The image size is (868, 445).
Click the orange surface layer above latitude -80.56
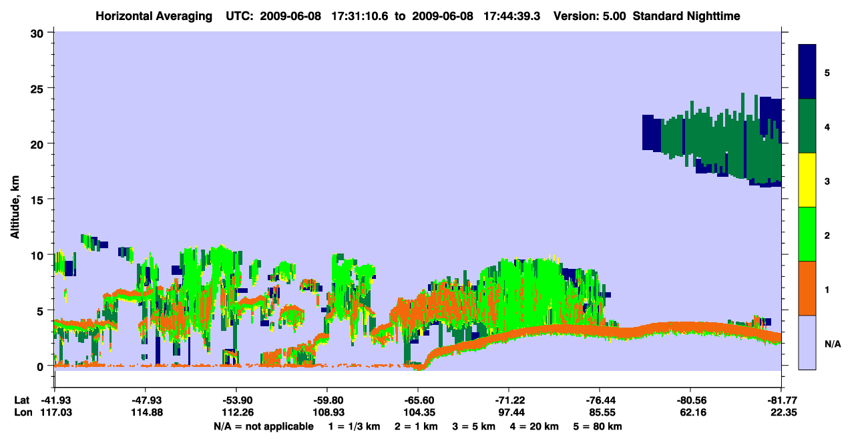click(690, 327)
